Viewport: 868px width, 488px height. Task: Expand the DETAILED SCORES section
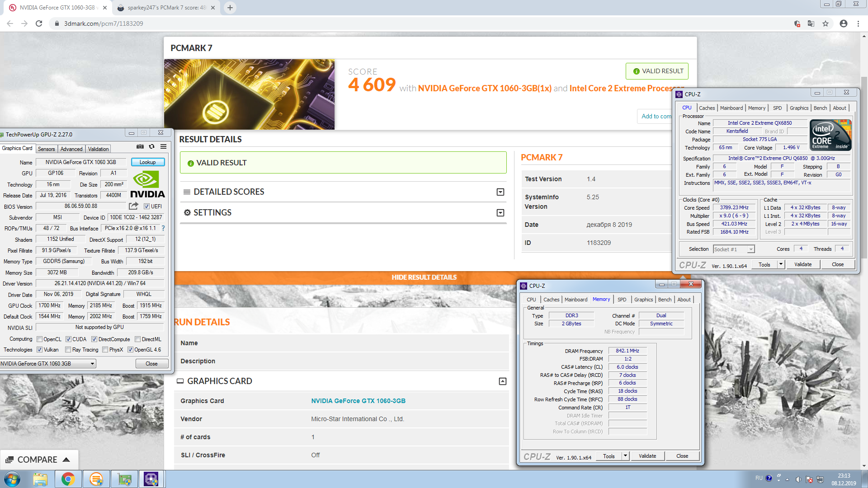point(500,192)
